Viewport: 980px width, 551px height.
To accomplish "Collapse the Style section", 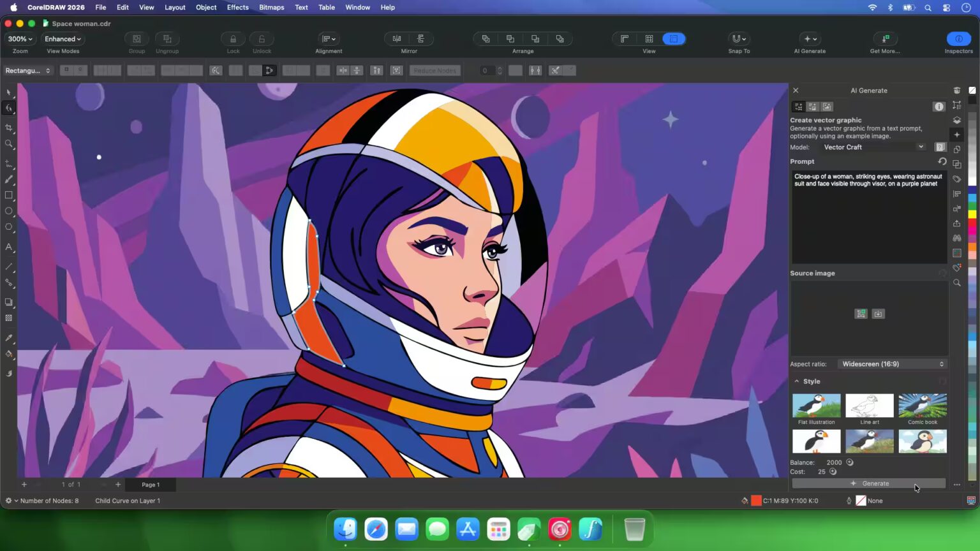I will tap(797, 381).
